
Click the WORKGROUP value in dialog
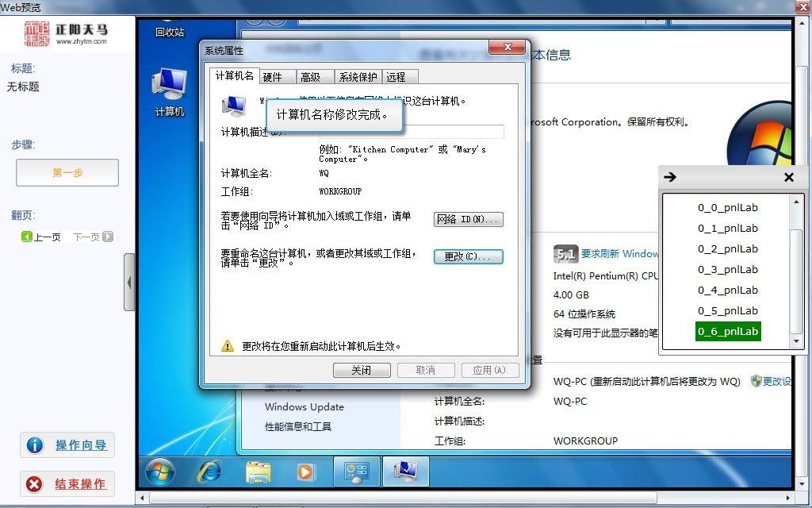coord(340,191)
